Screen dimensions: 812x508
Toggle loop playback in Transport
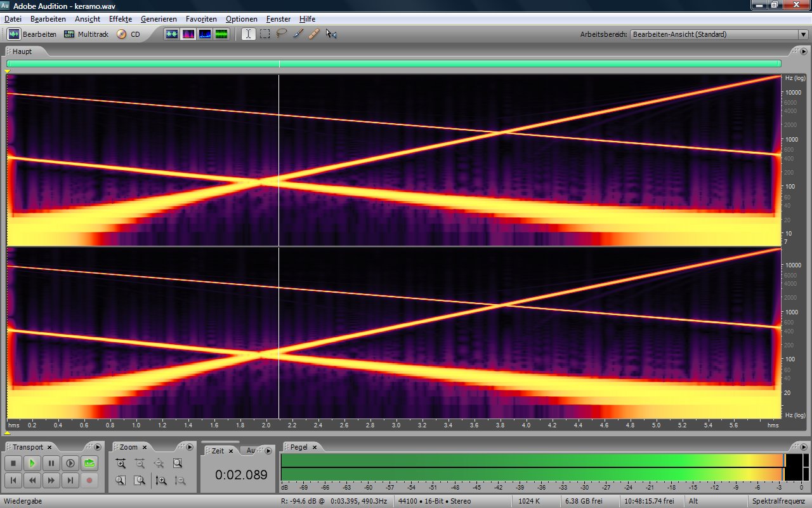tap(89, 464)
